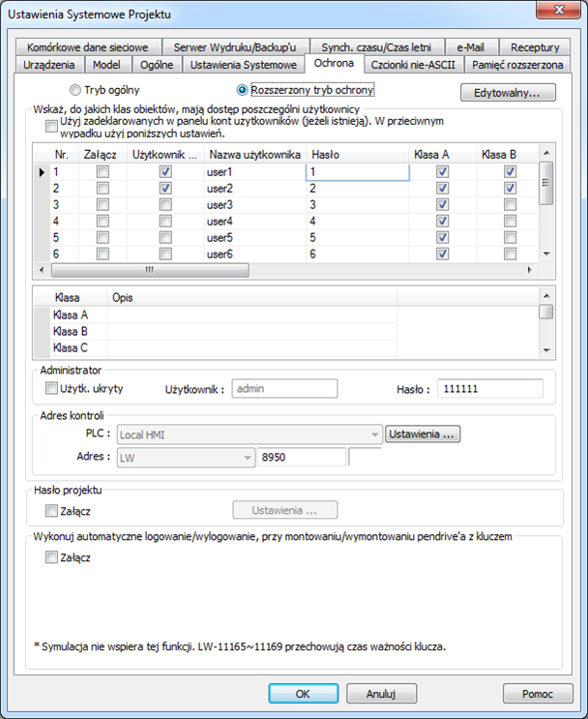Click class table scroll up arrow
The image size is (588, 719).
point(546,296)
